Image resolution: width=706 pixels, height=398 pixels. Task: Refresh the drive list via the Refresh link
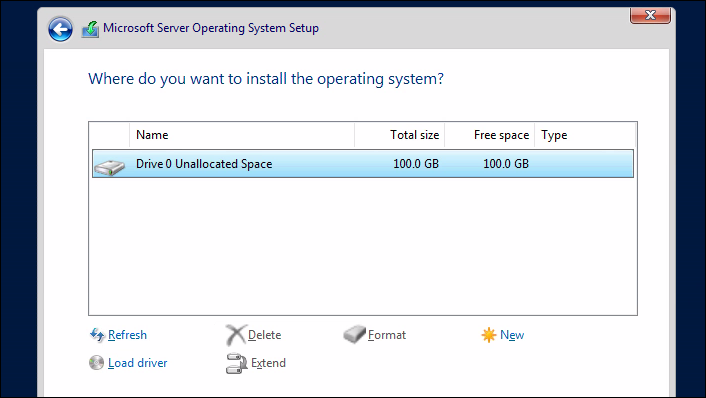pos(127,335)
